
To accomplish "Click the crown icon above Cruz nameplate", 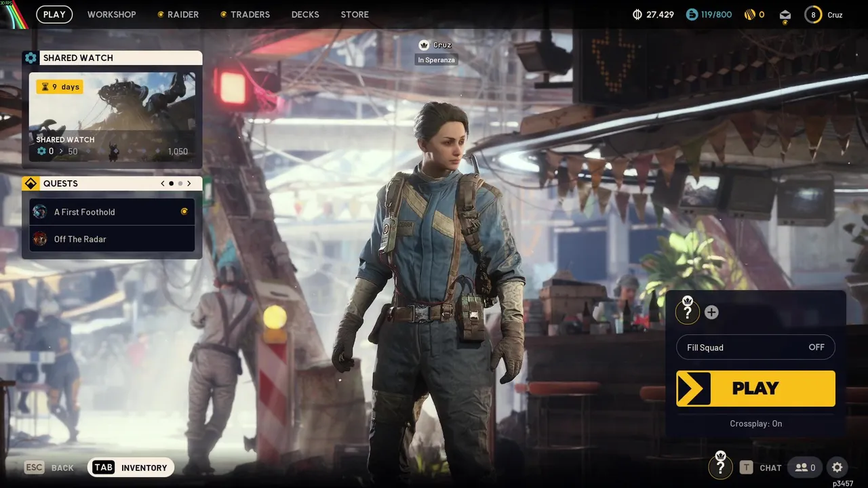I will pyautogui.click(x=424, y=45).
